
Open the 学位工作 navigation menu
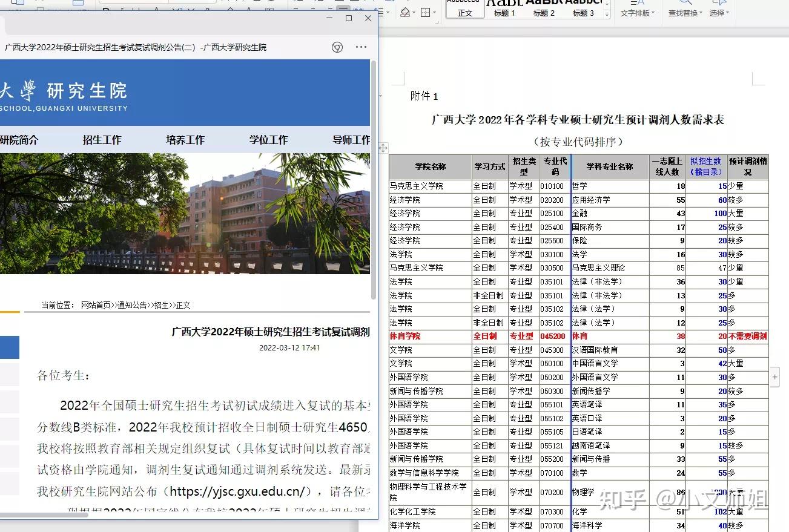[268, 140]
